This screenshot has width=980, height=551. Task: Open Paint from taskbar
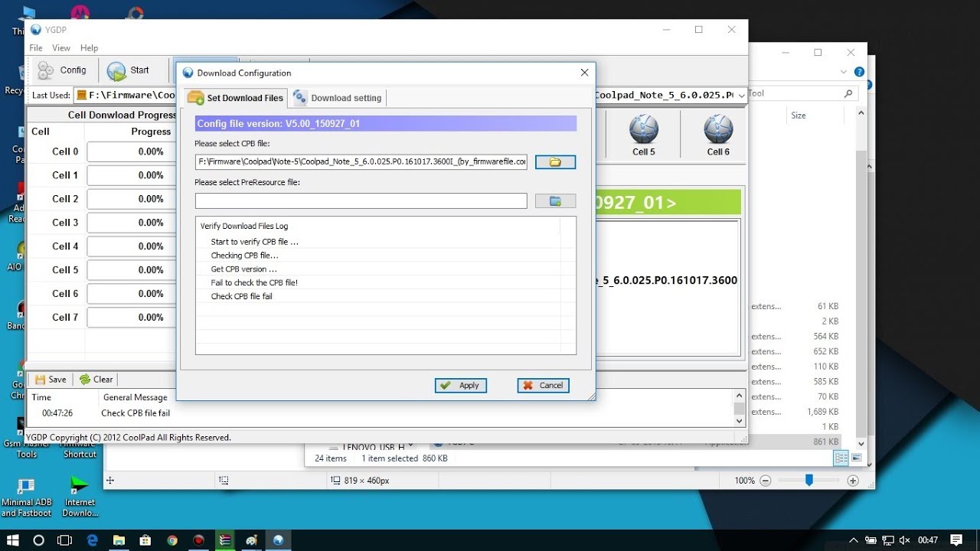(251, 540)
